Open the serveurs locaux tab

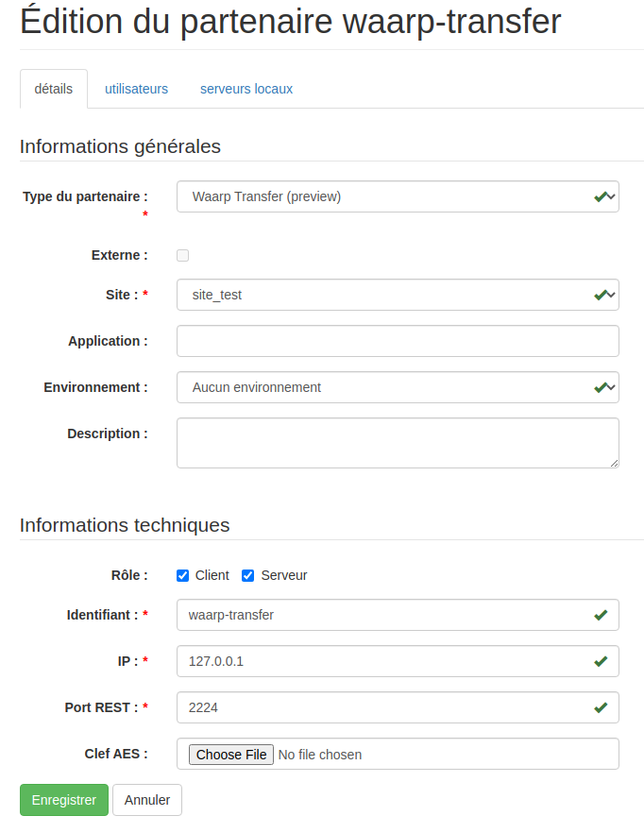tap(246, 89)
